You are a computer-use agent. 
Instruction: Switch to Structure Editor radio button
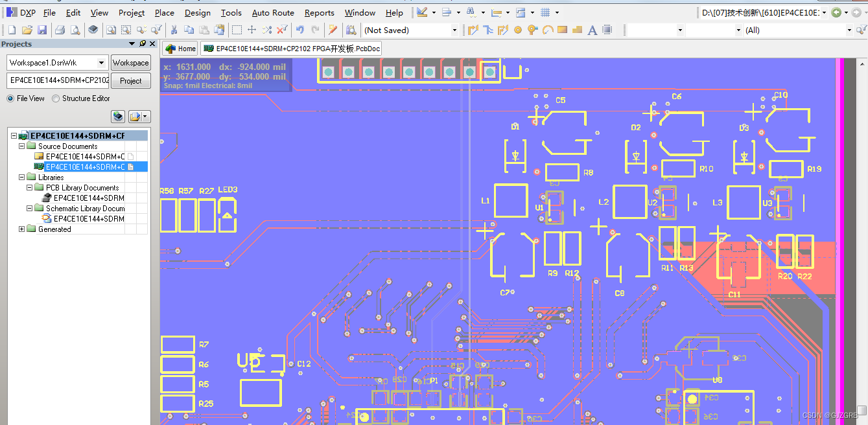point(56,98)
